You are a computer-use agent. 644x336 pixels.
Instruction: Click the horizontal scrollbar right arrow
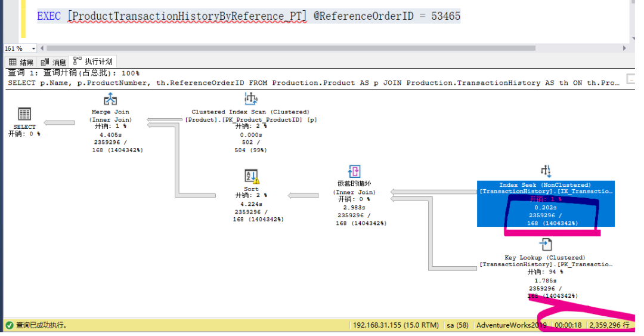tap(624, 48)
